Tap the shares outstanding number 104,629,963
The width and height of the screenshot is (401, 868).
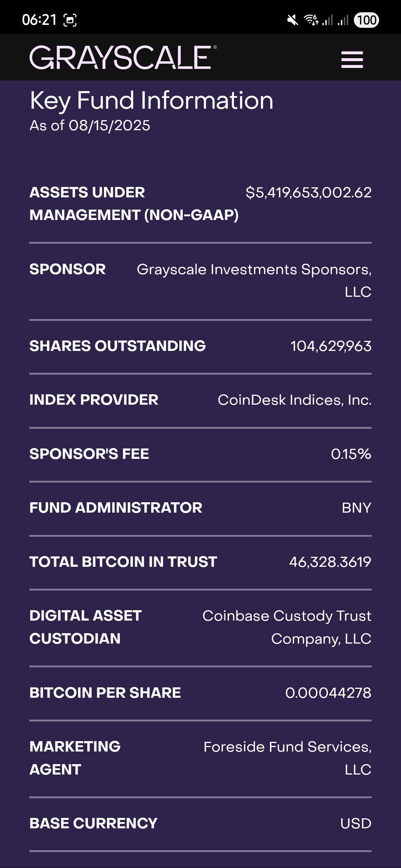coord(330,346)
